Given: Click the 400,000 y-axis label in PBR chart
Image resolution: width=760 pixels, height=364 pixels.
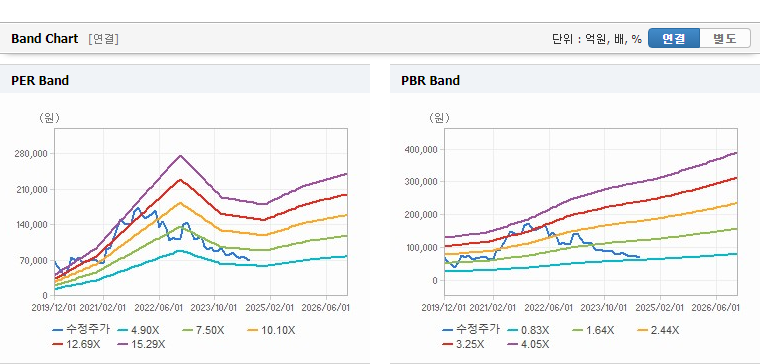Looking at the screenshot, I should [421, 149].
